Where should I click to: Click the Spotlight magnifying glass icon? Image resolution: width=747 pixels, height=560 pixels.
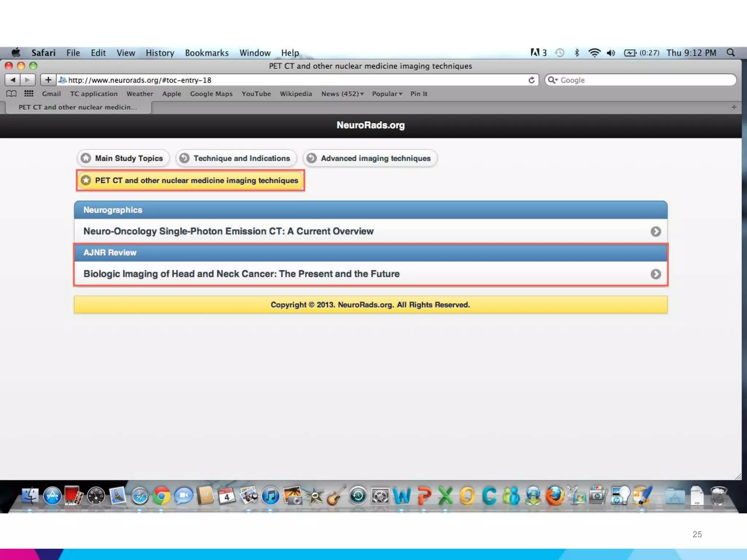731,53
